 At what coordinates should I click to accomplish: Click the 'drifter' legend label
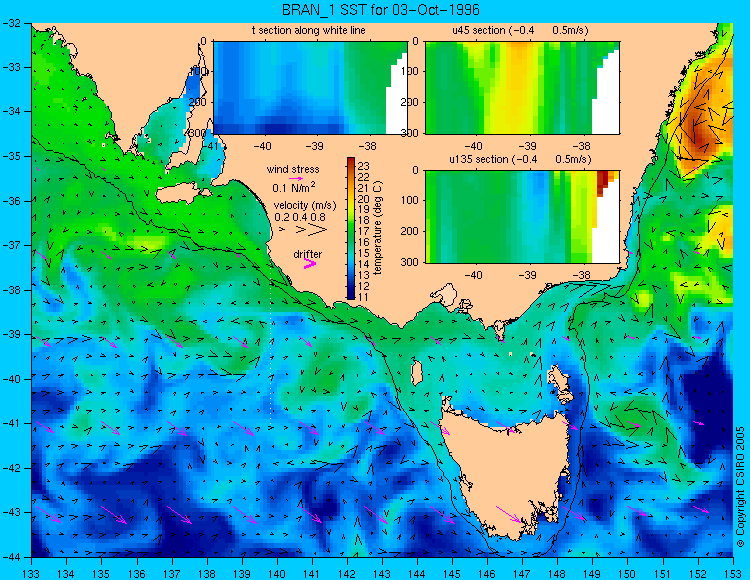[308, 254]
